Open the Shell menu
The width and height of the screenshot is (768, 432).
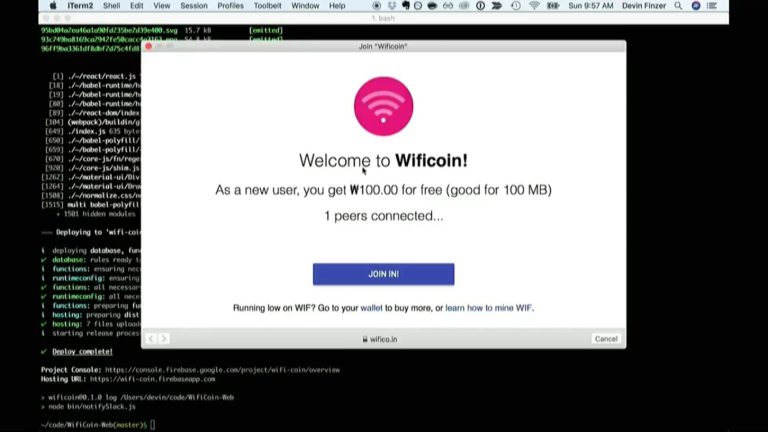(112, 6)
